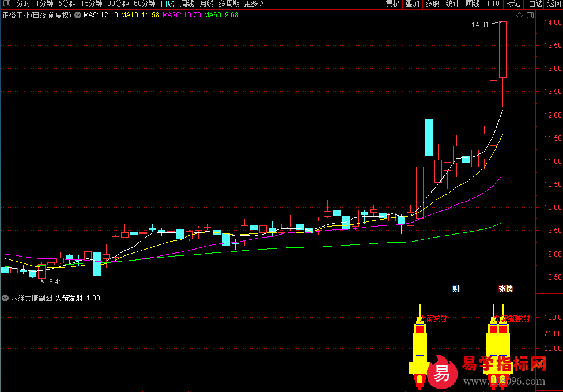Click the MA20: 10.70 indicator label

coord(182,15)
